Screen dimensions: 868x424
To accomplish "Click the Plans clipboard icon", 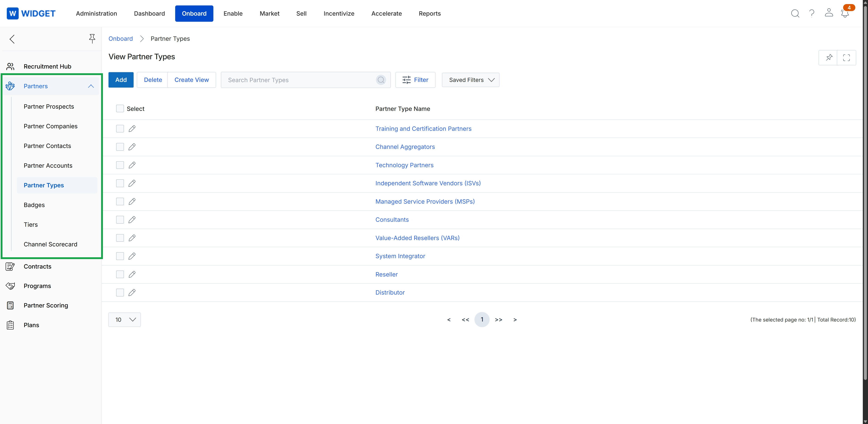I will (x=10, y=325).
